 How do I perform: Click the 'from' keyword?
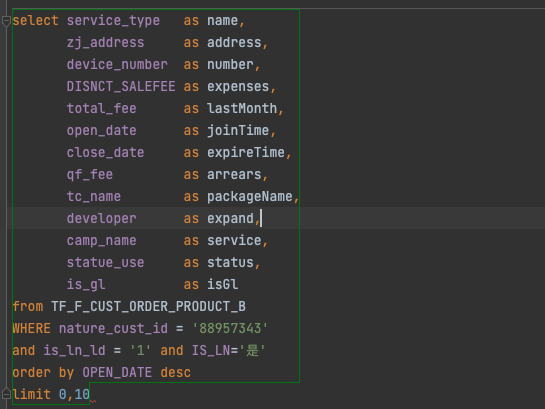(x=28, y=306)
